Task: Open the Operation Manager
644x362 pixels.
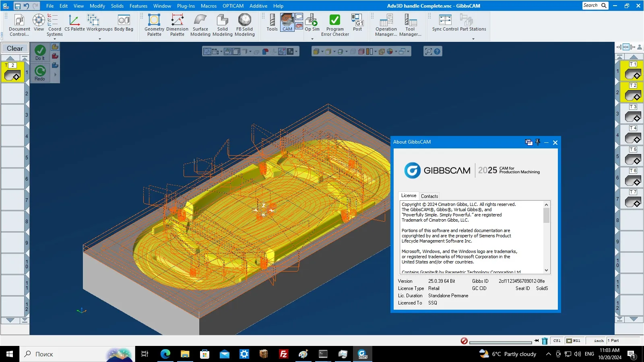Action: (x=386, y=25)
